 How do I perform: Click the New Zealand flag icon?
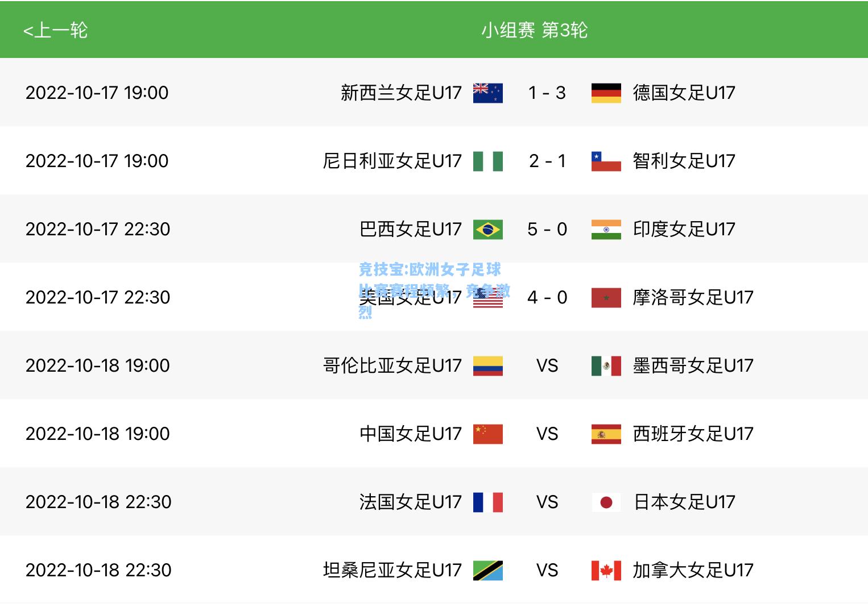point(488,93)
